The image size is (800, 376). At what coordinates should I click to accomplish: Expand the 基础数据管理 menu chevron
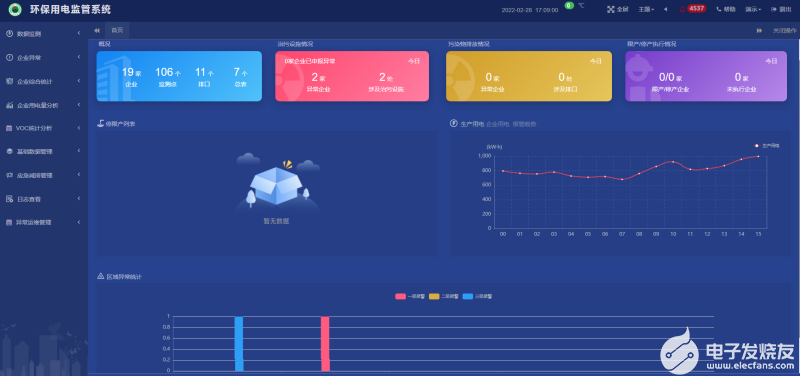(79, 152)
